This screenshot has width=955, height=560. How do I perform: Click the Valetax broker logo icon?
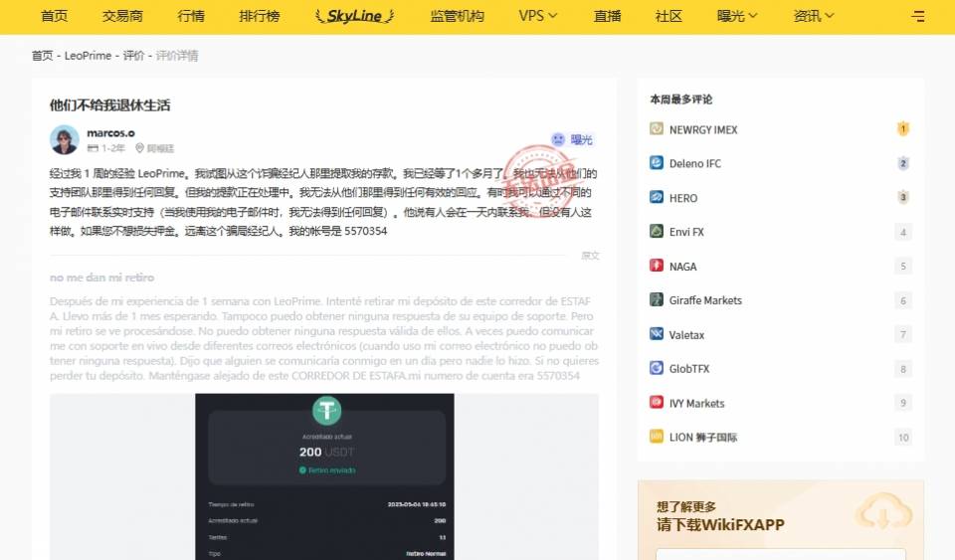tap(656, 333)
